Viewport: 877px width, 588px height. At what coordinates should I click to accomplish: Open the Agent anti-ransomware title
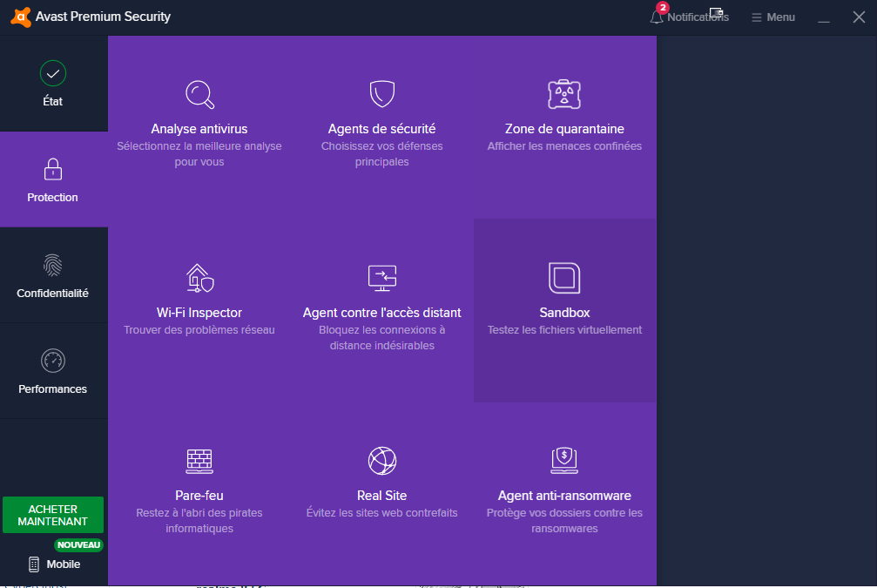click(x=564, y=495)
